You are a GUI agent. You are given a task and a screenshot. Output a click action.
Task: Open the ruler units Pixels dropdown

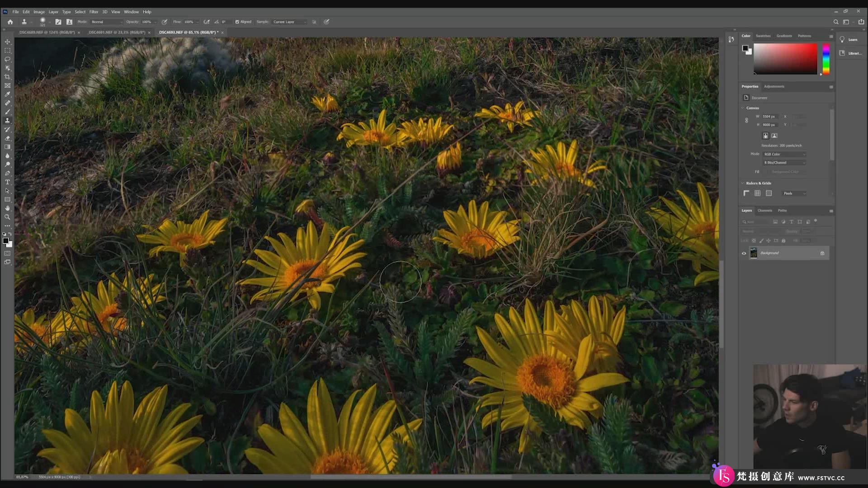[794, 193]
